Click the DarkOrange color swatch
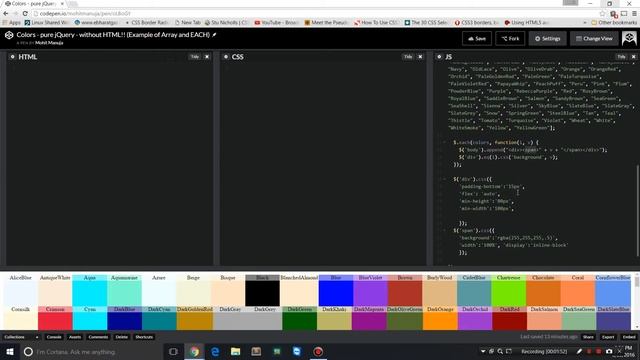Viewport: 640px width, 360px height. 440,318
